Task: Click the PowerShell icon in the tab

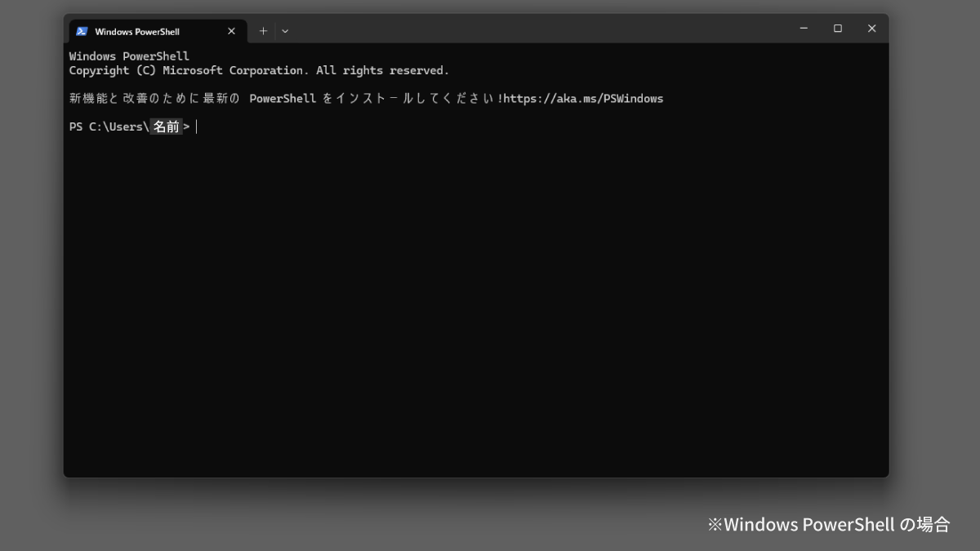Action: click(82, 31)
